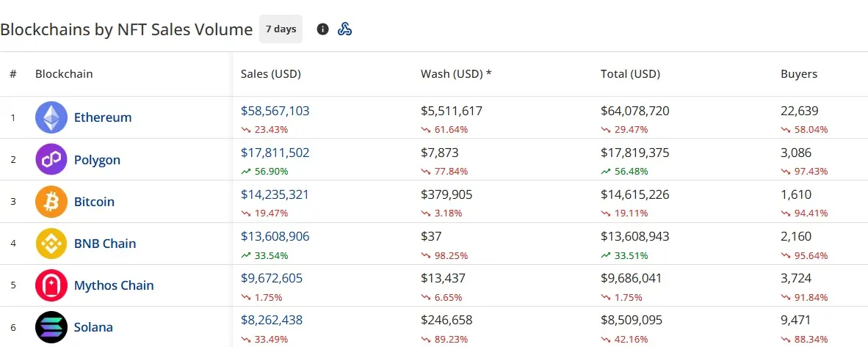Click the Mythos Chain logo icon

(51, 285)
